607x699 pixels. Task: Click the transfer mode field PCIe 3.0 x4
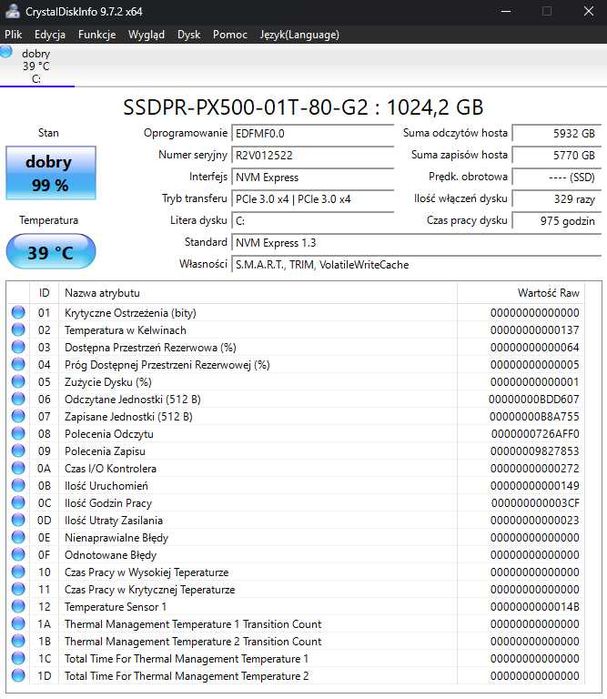313,199
